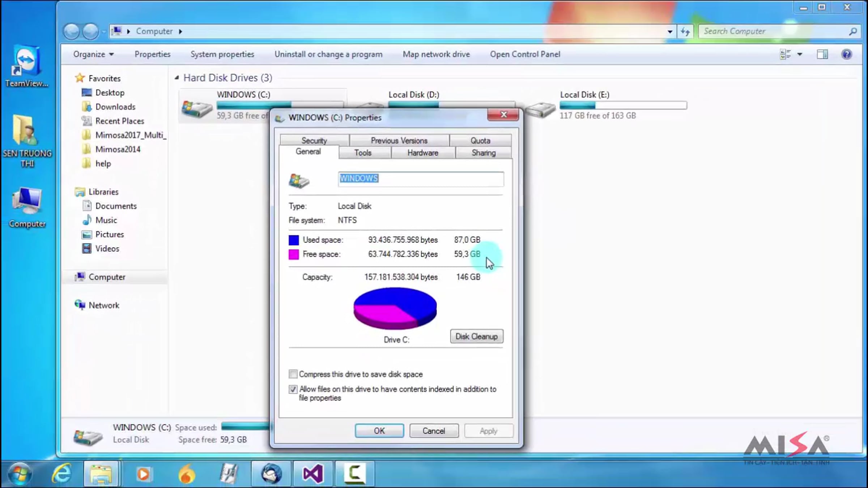Click the magenta Free space color box
The width and height of the screenshot is (868, 488).
pyautogui.click(x=293, y=254)
